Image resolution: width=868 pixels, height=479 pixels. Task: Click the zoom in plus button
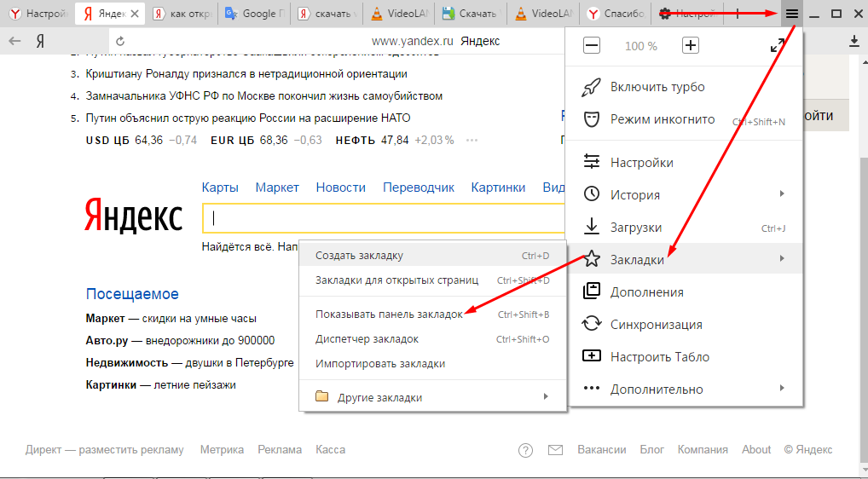click(691, 46)
